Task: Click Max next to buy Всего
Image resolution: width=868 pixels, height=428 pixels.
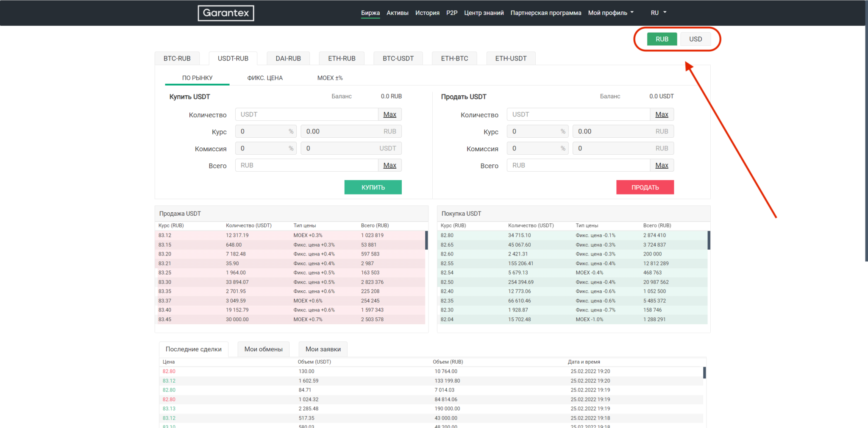Action: [390, 165]
